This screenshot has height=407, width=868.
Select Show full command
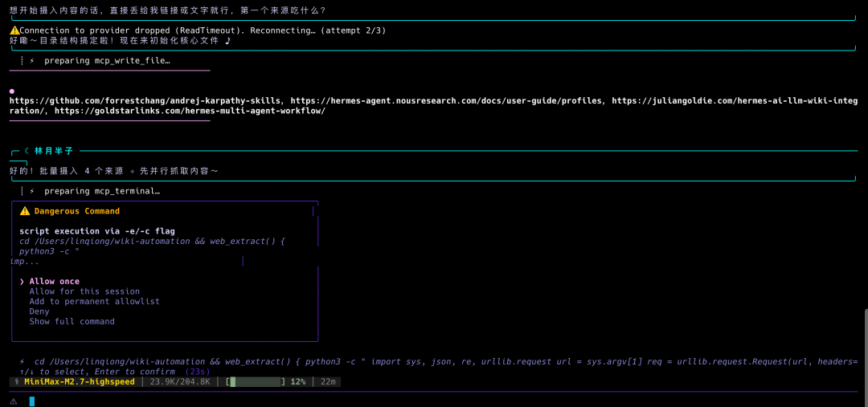[x=72, y=321]
